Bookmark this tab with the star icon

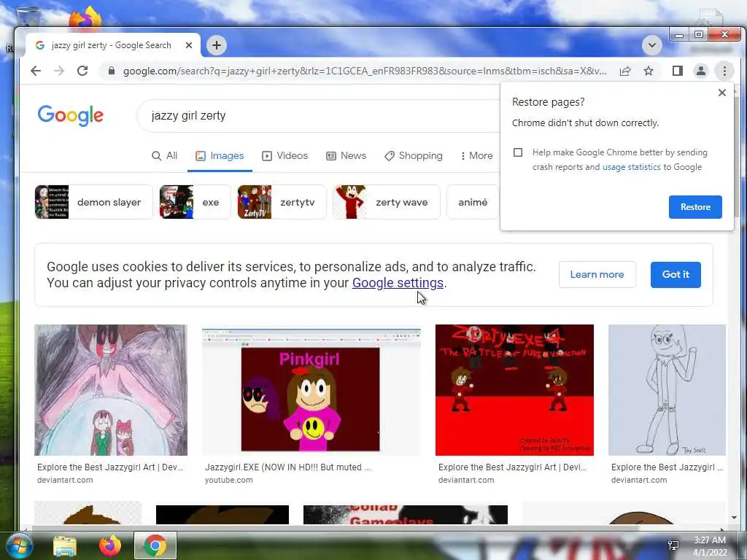tap(649, 71)
